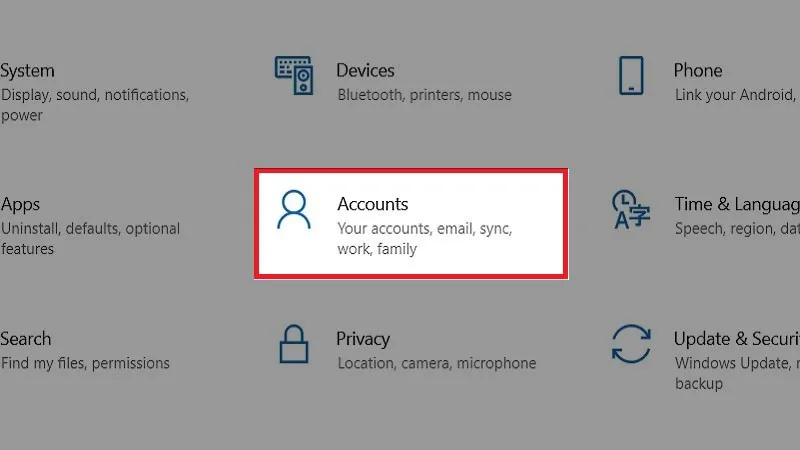This screenshot has height=450, width=800.
Task: Click the Accounts person silhouette icon
Action: coord(294,211)
